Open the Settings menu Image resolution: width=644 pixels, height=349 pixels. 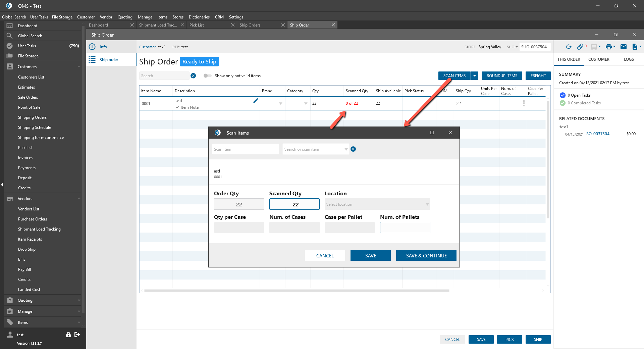click(236, 17)
